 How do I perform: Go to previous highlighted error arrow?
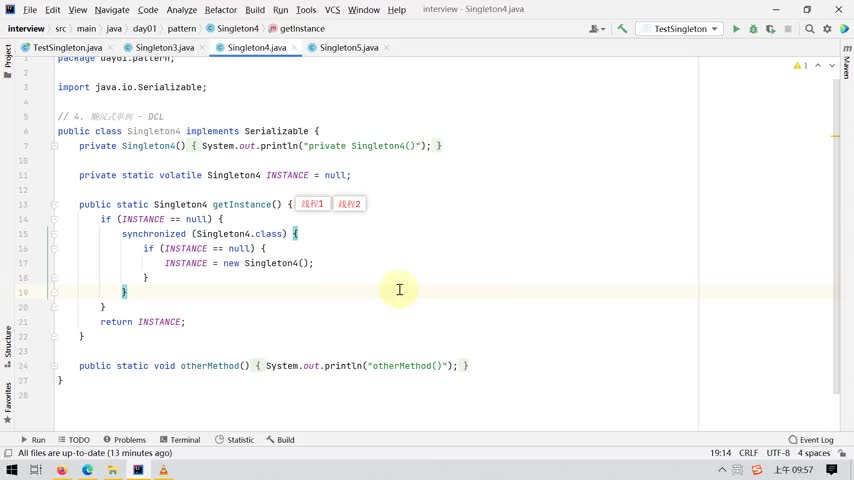(x=818, y=65)
